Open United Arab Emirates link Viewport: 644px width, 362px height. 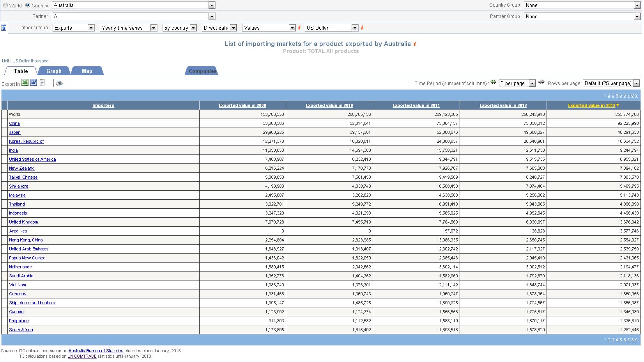click(x=29, y=249)
